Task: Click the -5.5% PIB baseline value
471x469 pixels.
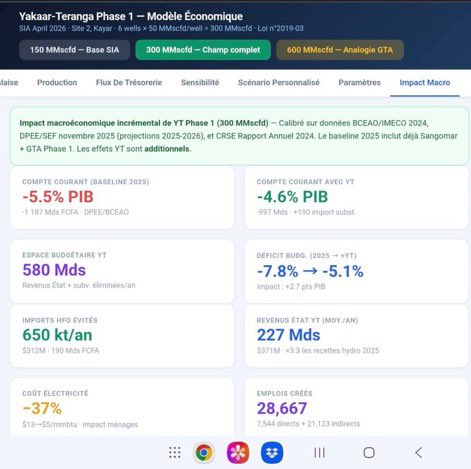Action: point(58,197)
